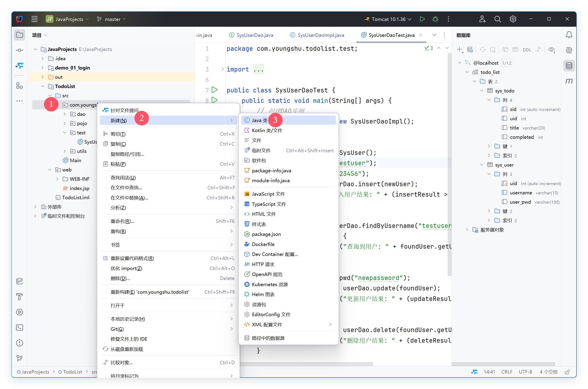The width and height of the screenshot is (588, 389).
Task: Select 新建(N) in context menu
Action: [x=168, y=120]
